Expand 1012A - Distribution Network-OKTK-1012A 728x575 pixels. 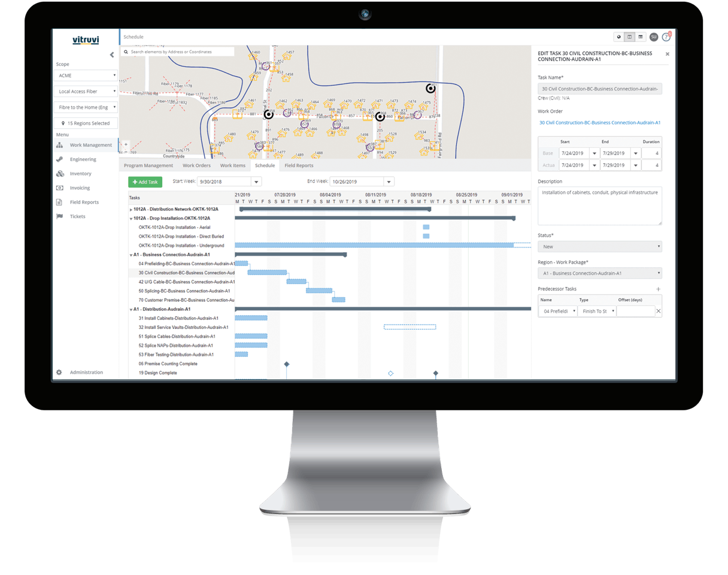[x=132, y=209]
